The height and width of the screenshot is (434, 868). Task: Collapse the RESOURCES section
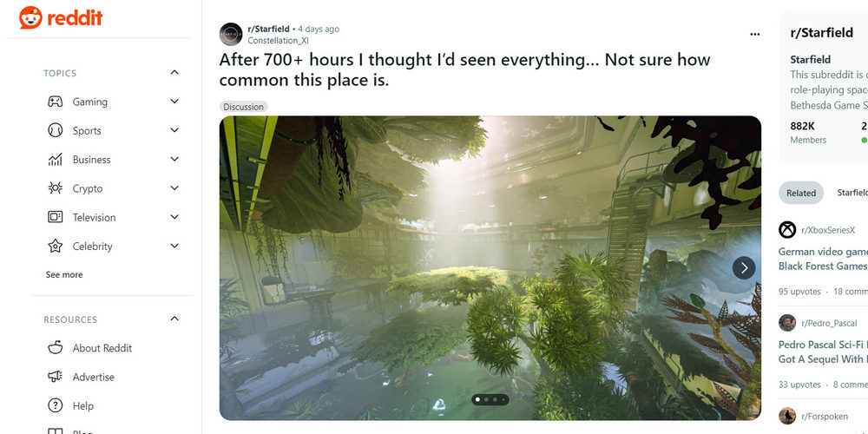[x=174, y=319]
